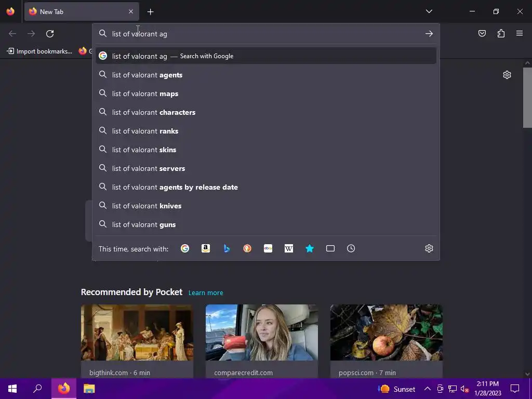Open Windows notification center icon
Image resolution: width=532 pixels, height=399 pixels.
coord(515,389)
